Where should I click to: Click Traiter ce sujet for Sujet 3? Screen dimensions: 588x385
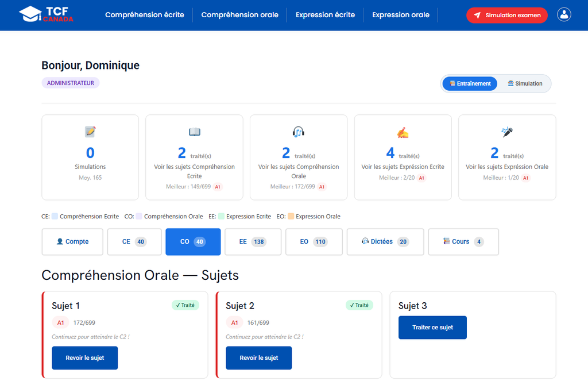[432, 328]
